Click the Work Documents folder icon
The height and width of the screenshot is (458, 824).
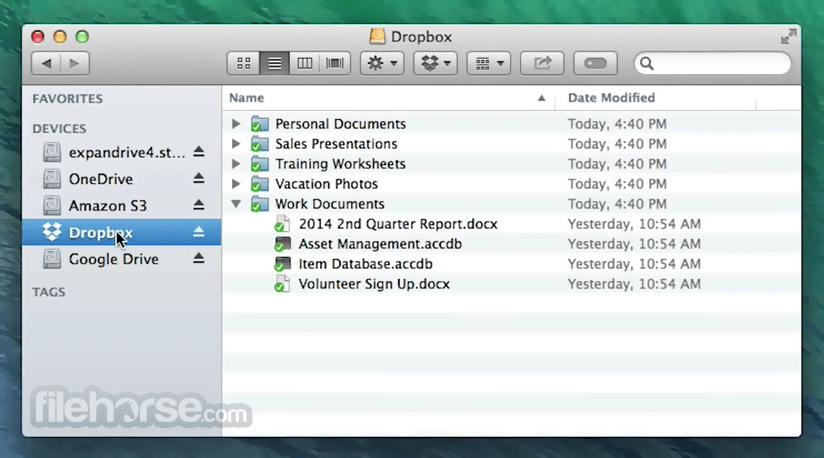point(260,204)
